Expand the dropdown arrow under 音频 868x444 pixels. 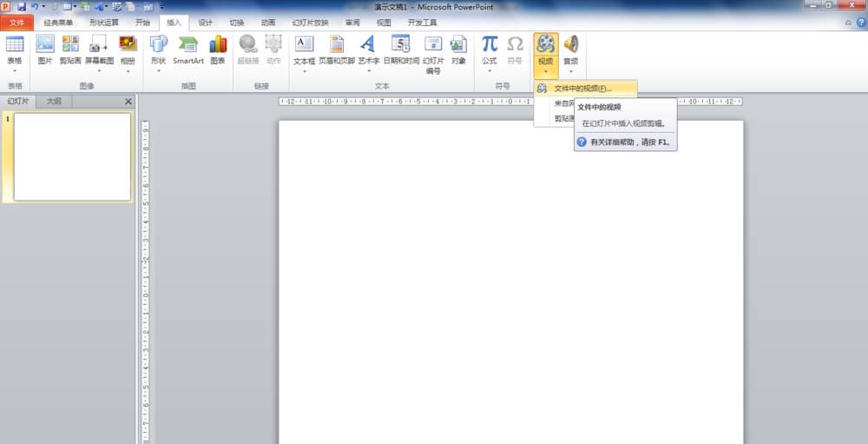(571, 71)
